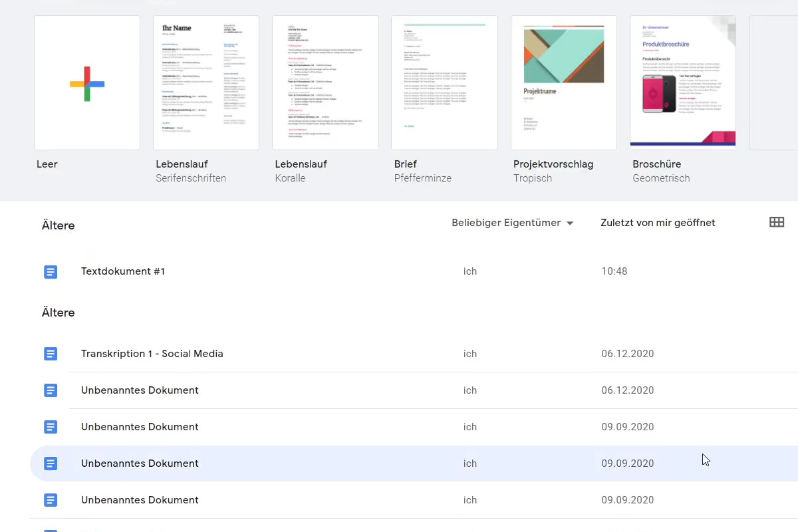The image size is (798, 532).
Task: Click the document icon of Transkription 1 - Social Media
Action: (x=51, y=354)
